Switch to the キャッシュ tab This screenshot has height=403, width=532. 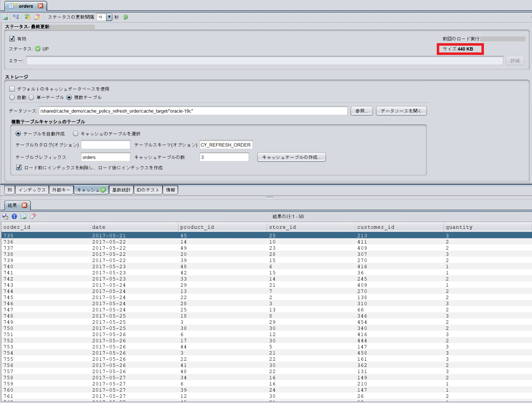[91, 190]
